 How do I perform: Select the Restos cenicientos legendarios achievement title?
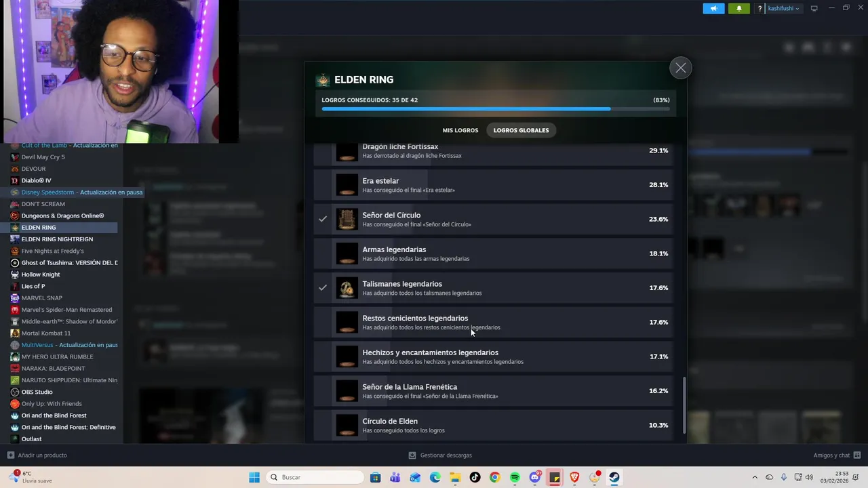click(x=415, y=318)
